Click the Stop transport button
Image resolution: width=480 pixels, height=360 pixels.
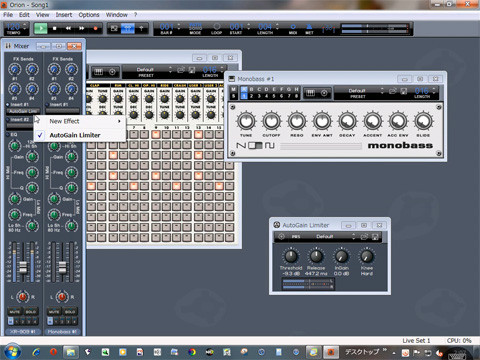coord(54,28)
